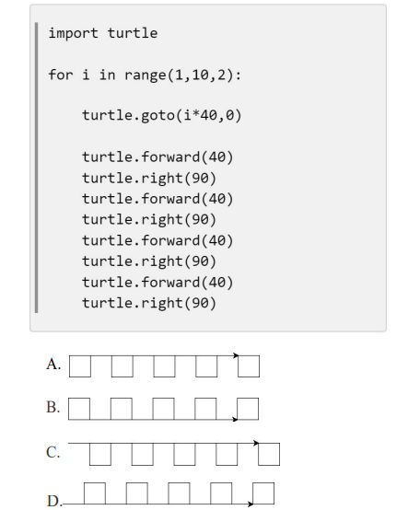Viewport: 420px width, 510px height.
Task: Click the 'for i in range(1,10,2):' line
Action: (145, 75)
